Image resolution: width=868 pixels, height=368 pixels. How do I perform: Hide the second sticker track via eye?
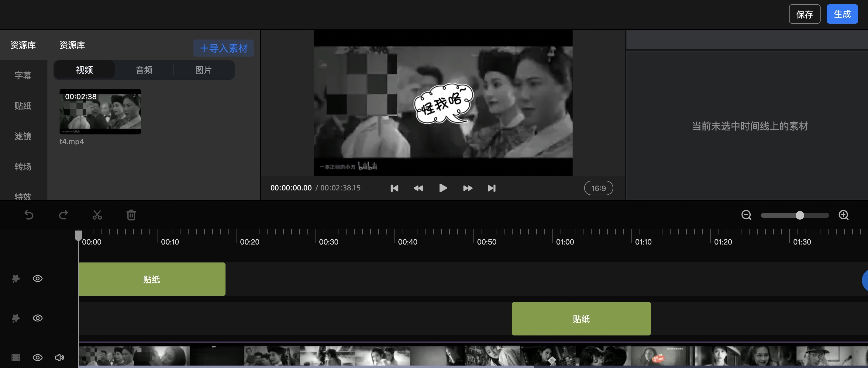(37, 318)
